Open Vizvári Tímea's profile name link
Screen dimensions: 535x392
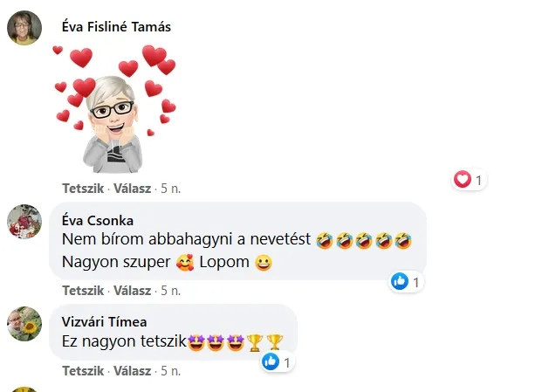105,320
